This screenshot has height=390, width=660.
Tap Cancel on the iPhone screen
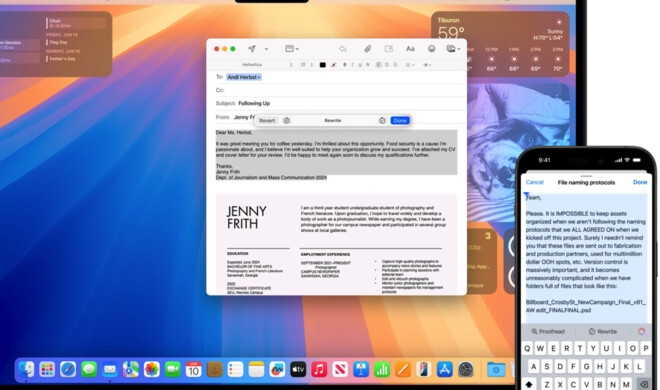[x=535, y=182]
